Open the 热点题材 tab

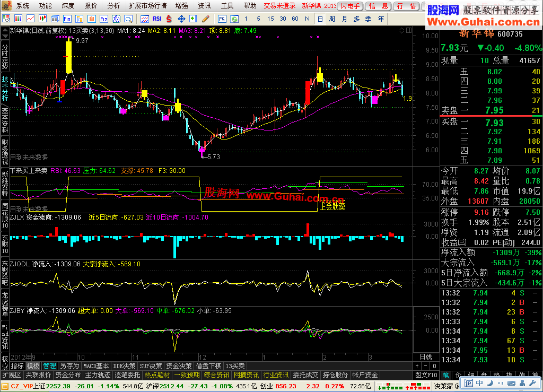pyautogui.click(x=157, y=375)
